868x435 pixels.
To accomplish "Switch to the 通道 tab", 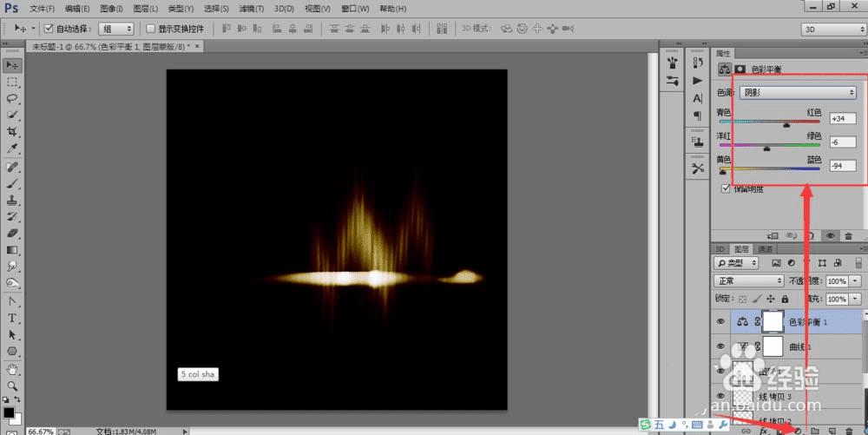I will click(765, 249).
